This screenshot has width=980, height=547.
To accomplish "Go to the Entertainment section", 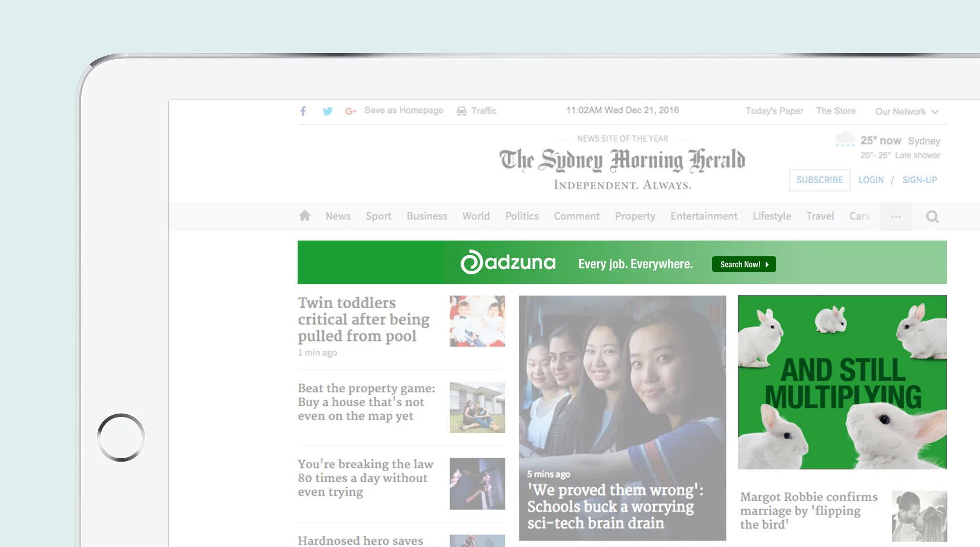I will click(704, 216).
